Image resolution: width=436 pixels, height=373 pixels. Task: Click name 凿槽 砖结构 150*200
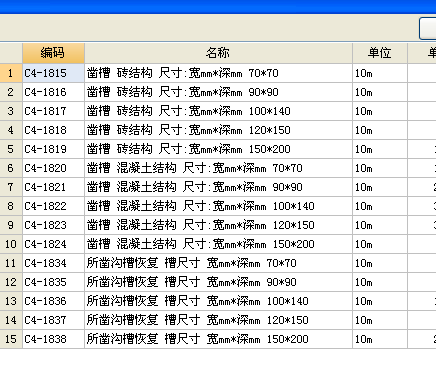[218, 149]
